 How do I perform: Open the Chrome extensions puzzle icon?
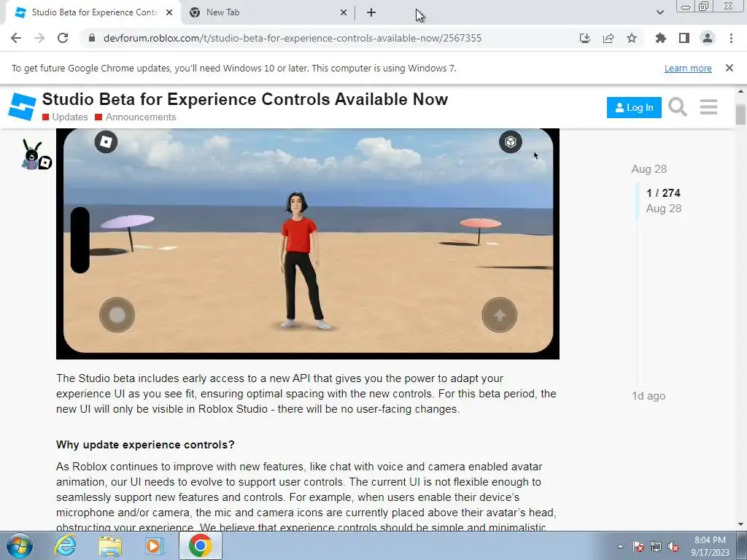[x=660, y=38]
